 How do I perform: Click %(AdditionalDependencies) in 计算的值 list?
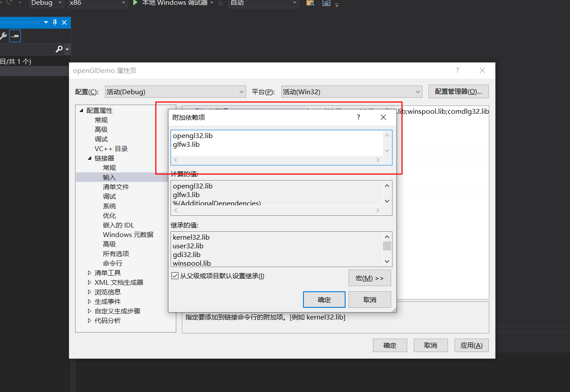tap(217, 203)
